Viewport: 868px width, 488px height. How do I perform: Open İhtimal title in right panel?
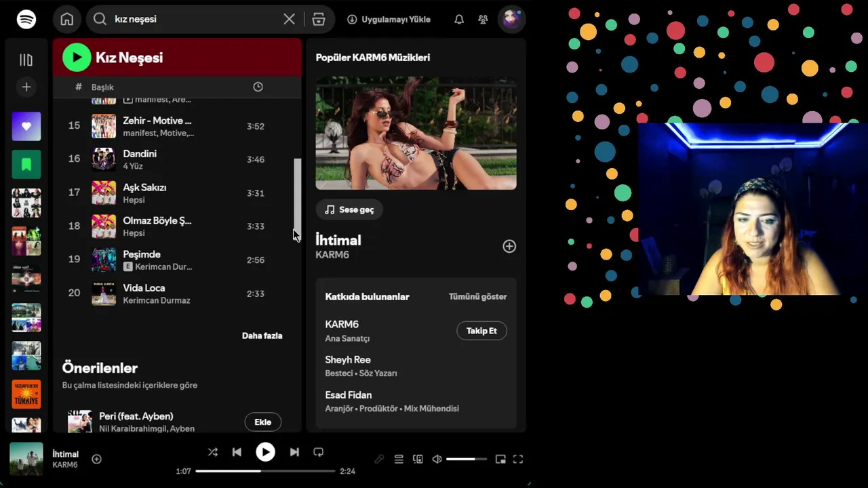click(x=338, y=240)
